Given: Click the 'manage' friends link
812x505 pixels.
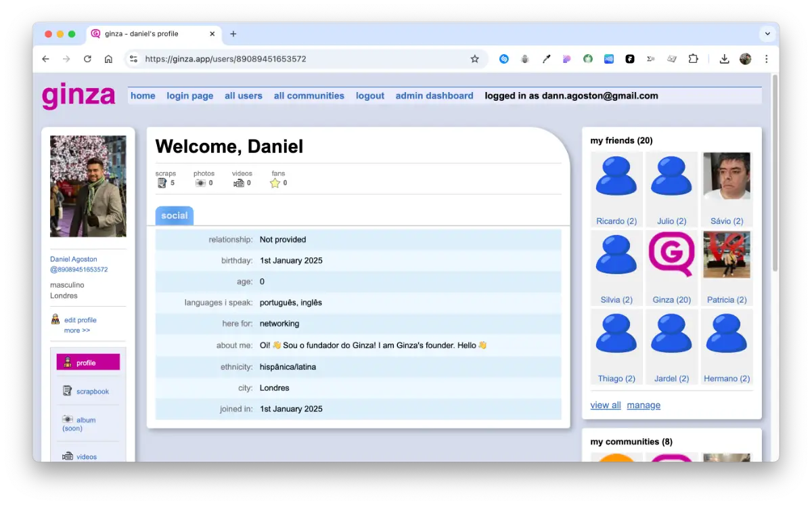Looking at the screenshot, I should (x=644, y=405).
